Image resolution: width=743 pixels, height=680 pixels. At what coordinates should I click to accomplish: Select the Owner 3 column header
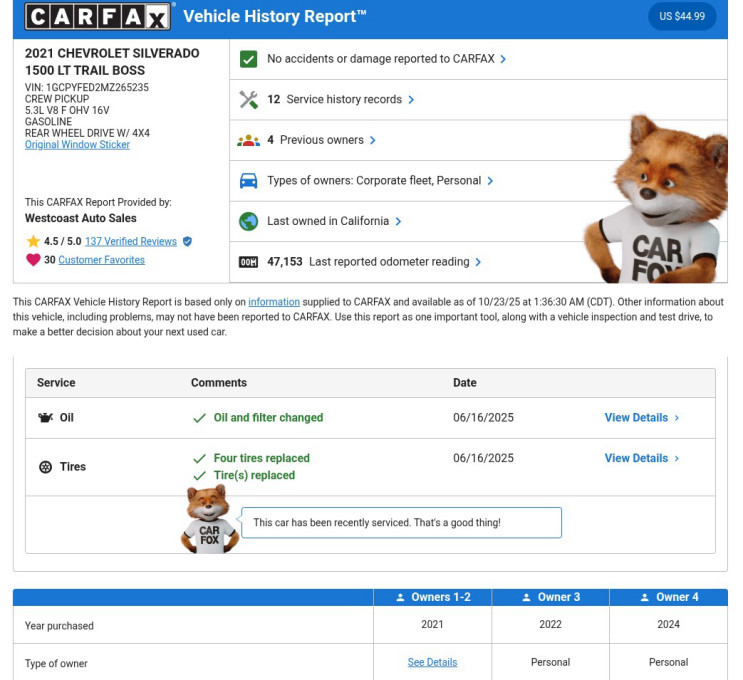point(550,597)
